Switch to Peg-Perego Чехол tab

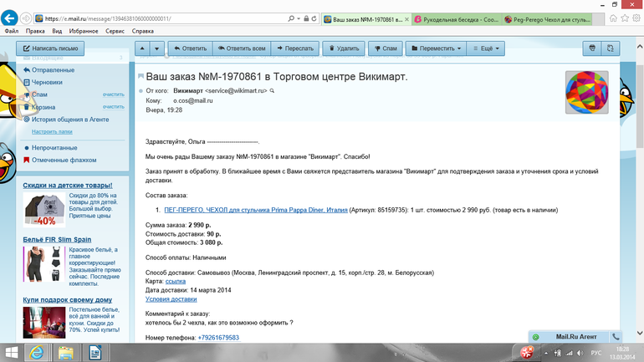(x=547, y=19)
